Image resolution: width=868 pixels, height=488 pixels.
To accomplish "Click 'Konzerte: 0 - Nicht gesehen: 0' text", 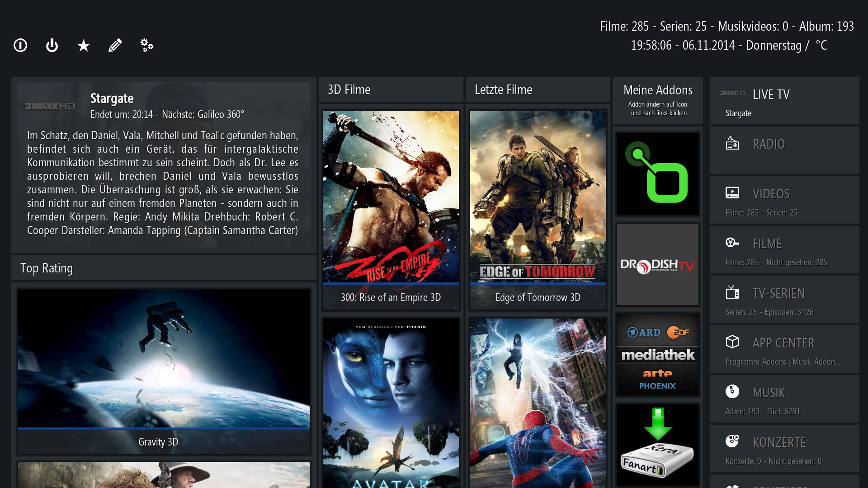I will tap(773, 461).
